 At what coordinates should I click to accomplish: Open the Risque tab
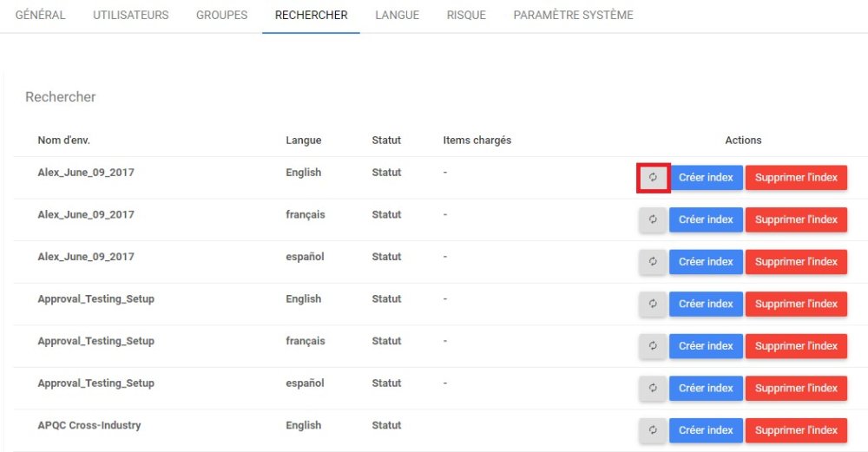(466, 16)
